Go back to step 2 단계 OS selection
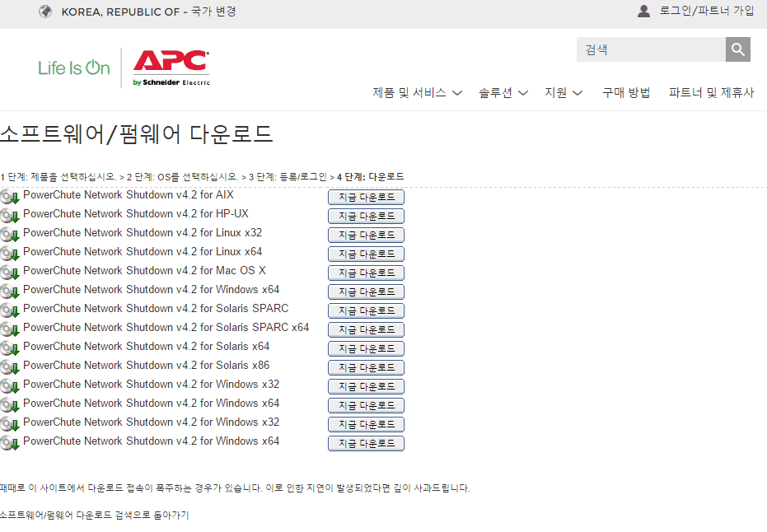 tap(182, 177)
